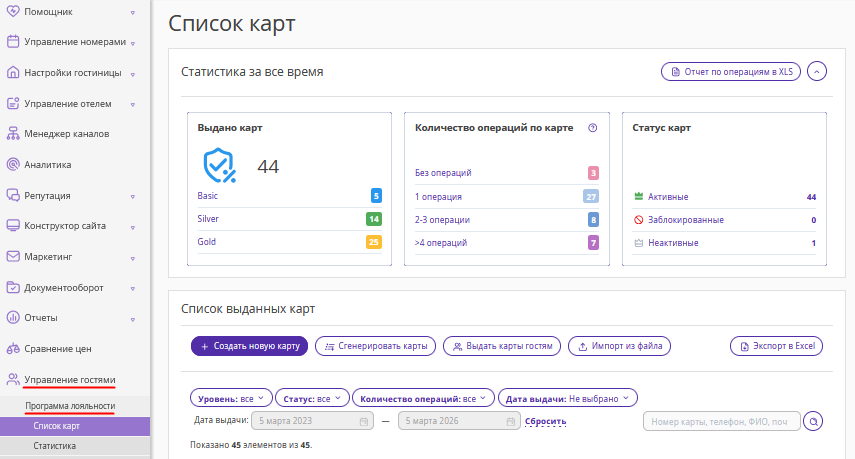
Task: Export the list via Экспорт в Excel
Action: [x=776, y=346]
